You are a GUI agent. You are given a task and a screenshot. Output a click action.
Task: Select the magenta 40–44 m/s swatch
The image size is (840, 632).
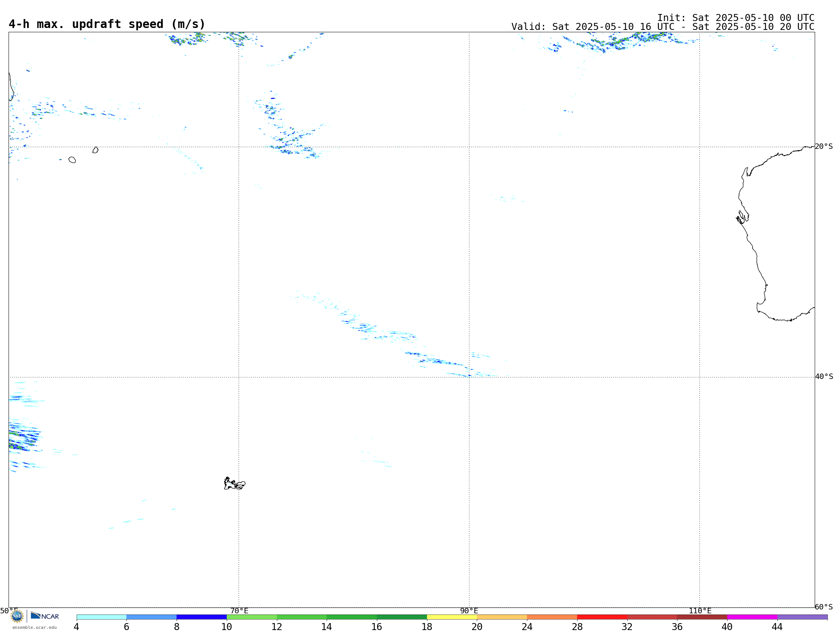(752, 617)
